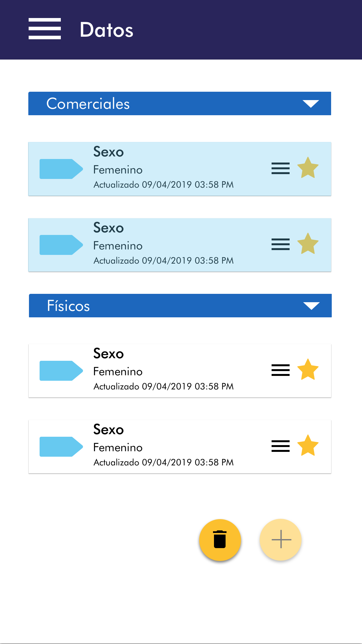This screenshot has width=362, height=644.
Task: Toggle favorite star on second Comerciales card
Action: pyautogui.click(x=308, y=244)
